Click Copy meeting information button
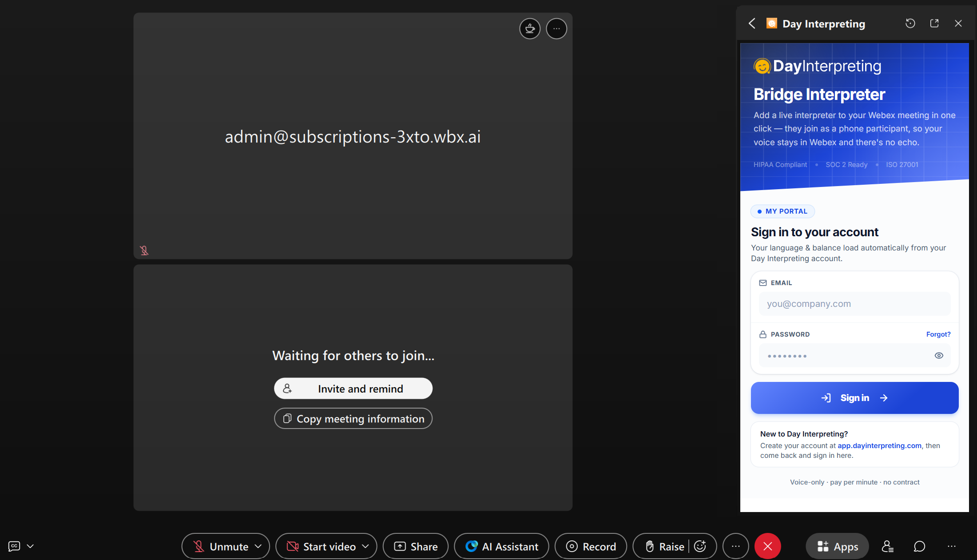The height and width of the screenshot is (560, 977). [x=353, y=419]
